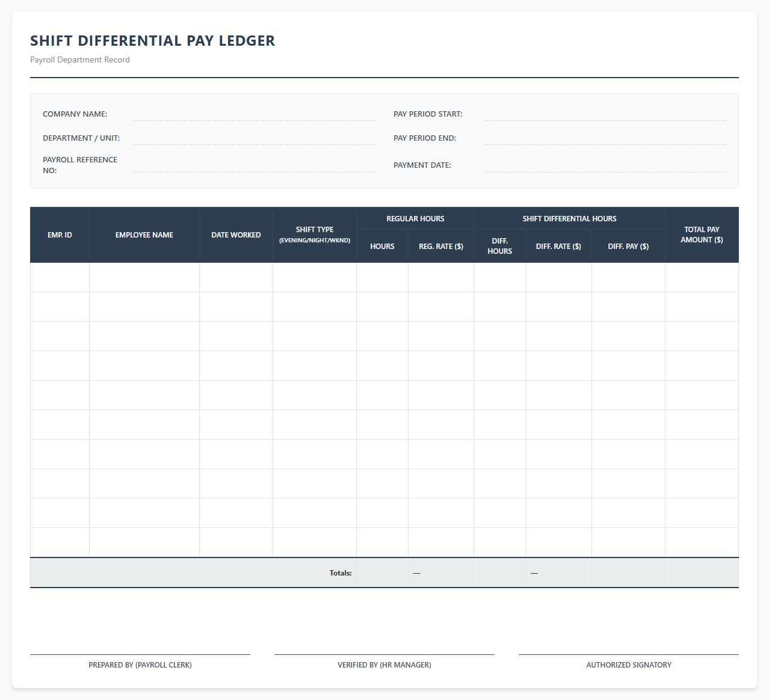Click the Pay Period End input line
This screenshot has height=700, width=769.
(605, 138)
